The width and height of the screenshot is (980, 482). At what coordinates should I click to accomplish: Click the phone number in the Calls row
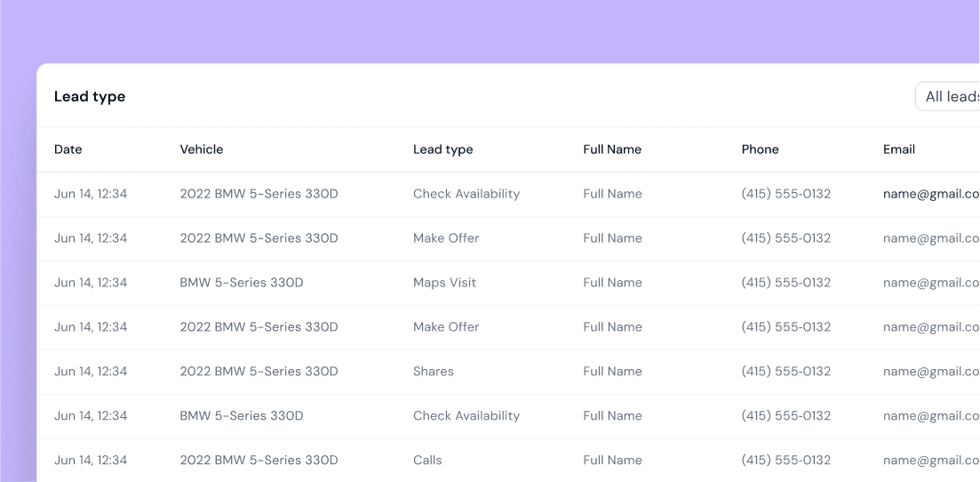pyautogui.click(x=785, y=461)
